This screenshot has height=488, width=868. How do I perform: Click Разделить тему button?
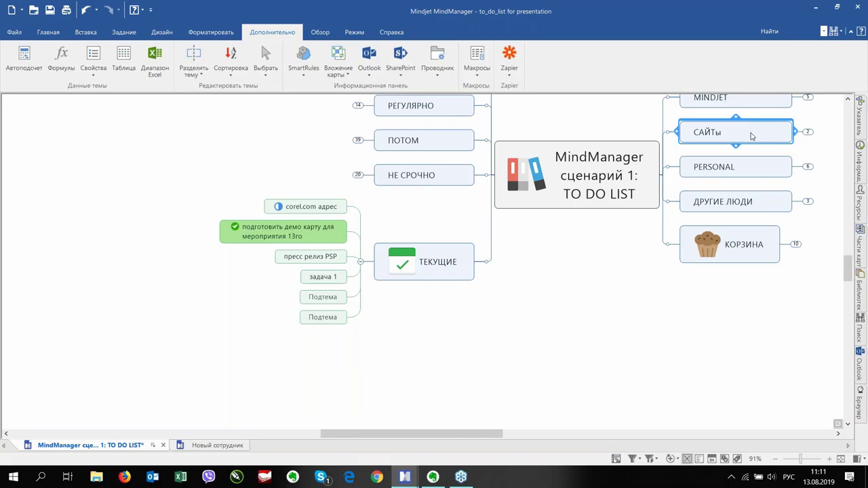[193, 61]
